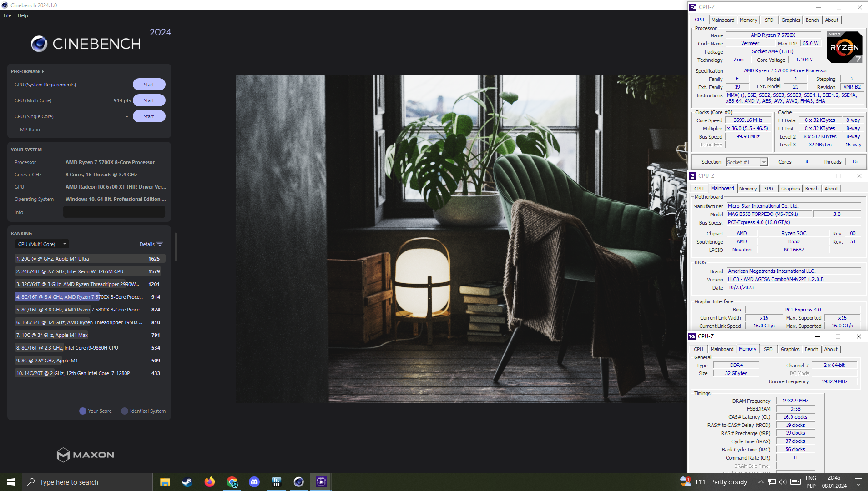
Task: Select the Ryzen 7 5800X ranking row
Action: [x=89, y=310]
